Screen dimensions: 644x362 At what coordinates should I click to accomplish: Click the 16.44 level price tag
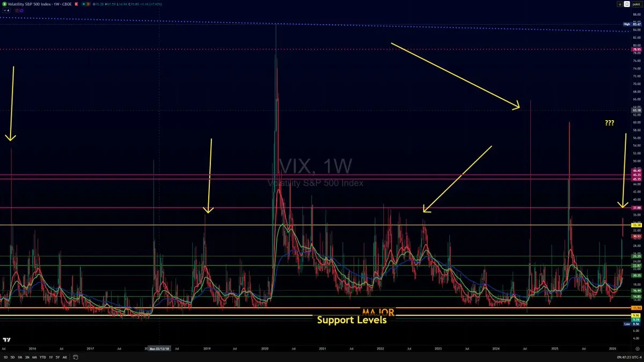(x=637, y=290)
